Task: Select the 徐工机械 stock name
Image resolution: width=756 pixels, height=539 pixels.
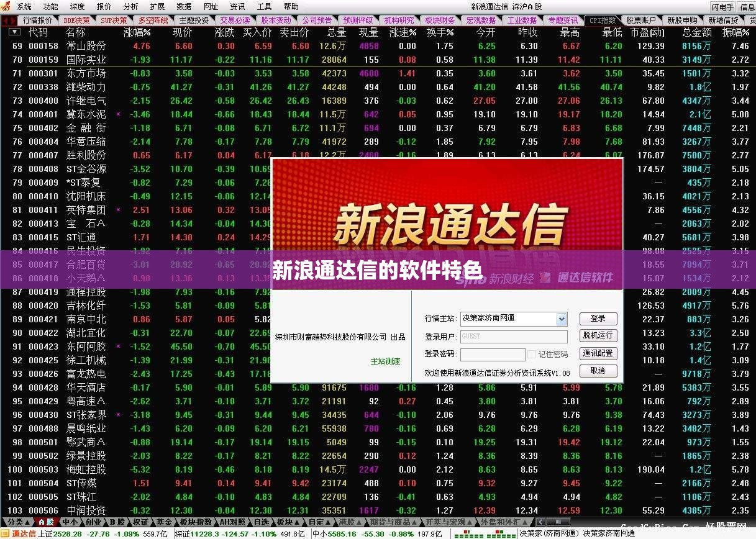Action: (86, 360)
